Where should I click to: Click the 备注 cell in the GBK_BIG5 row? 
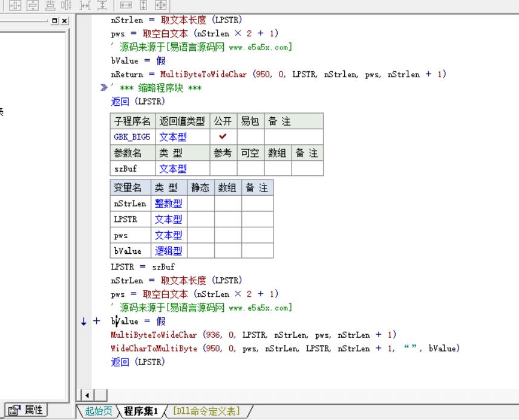pyautogui.click(x=293, y=136)
